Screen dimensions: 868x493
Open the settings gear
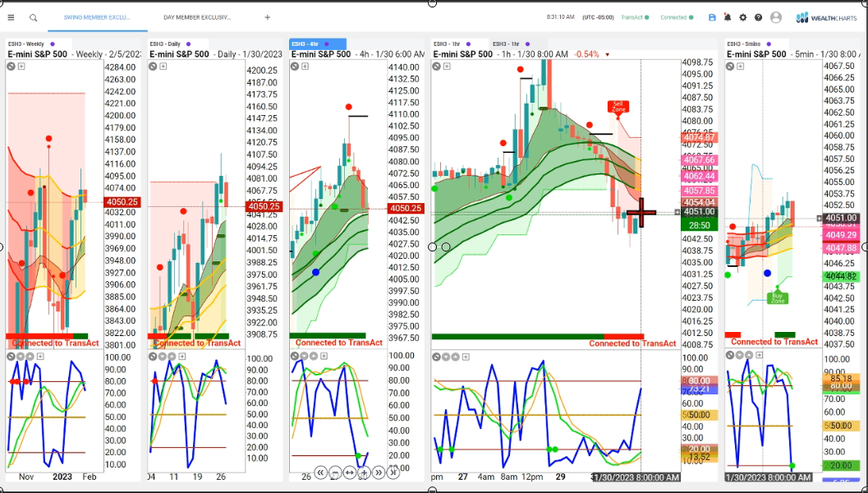click(x=743, y=18)
